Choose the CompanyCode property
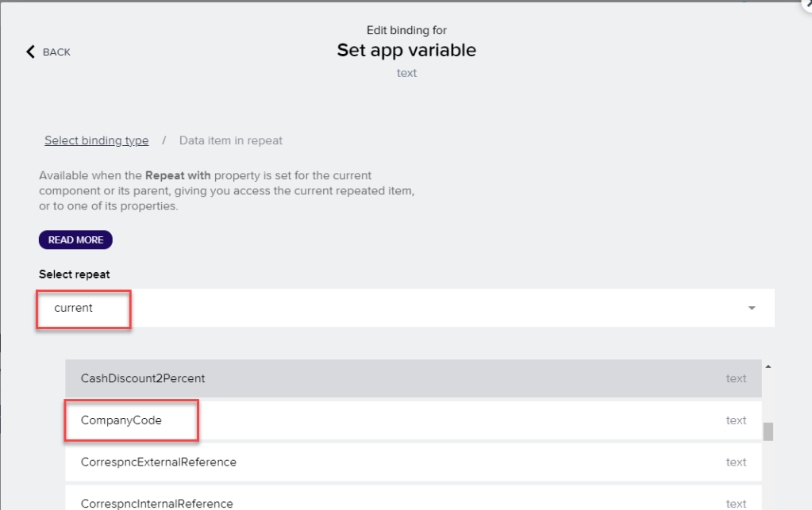This screenshot has height=510, width=812. [121, 420]
